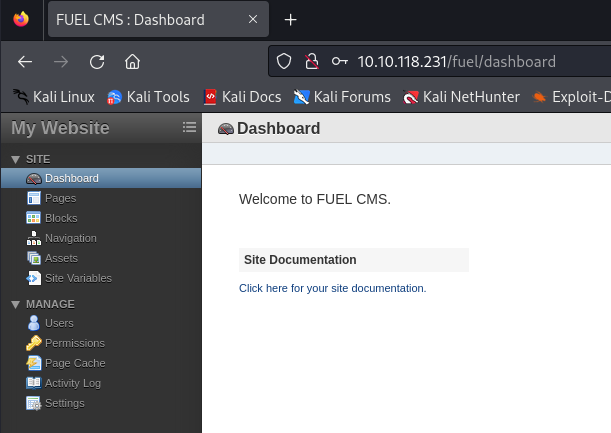Click the Users person icon
This screenshot has height=433, width=611.
34,323
